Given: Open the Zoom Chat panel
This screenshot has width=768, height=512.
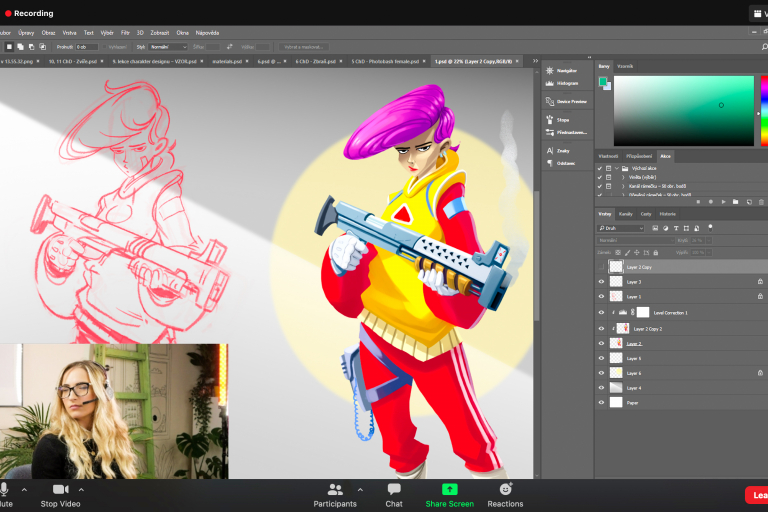Looking at the screenshot, I should point(394,489).
